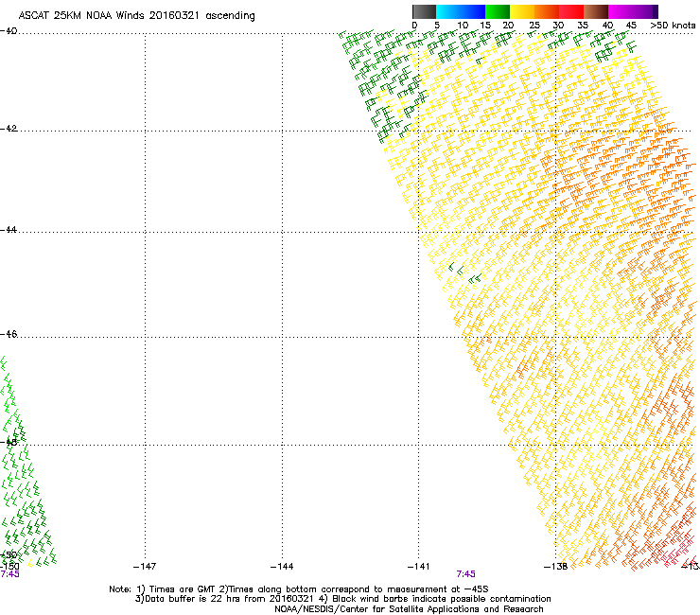Click the -44 latitude axis label
700x615 pixels.
[9, 230]
